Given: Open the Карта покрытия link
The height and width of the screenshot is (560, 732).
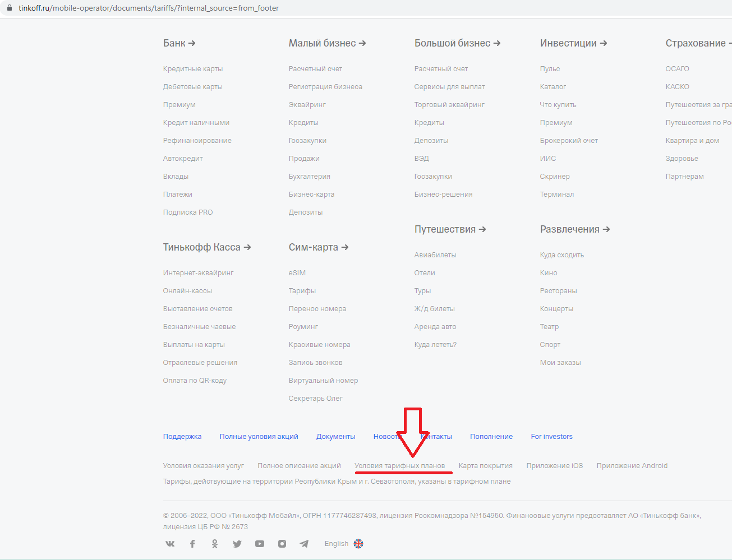Looking at the screenshot, I should 486,466.
